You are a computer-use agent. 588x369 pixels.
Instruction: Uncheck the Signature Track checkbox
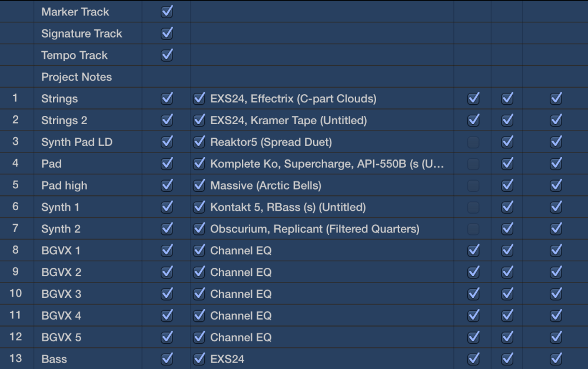click(167, 34)
